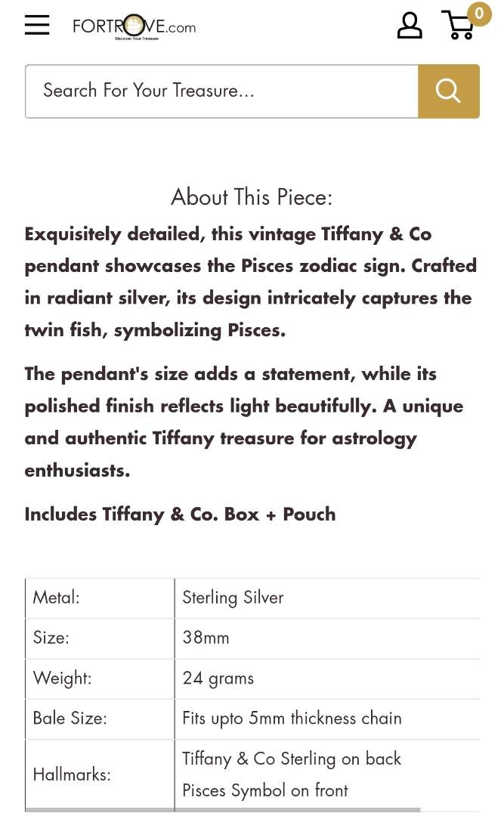Image resolution: width=504 pixels, height=816 pixels.
Task: Select the Sterling Silver table cell
Action: [233, 598]
